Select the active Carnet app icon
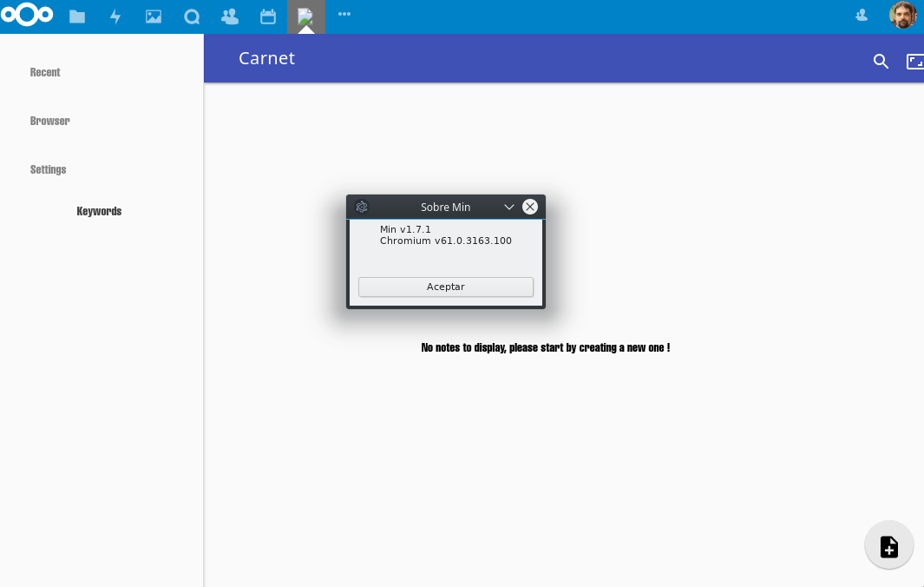The width and height of the screenshot is (924, 587). pos(306,16)
